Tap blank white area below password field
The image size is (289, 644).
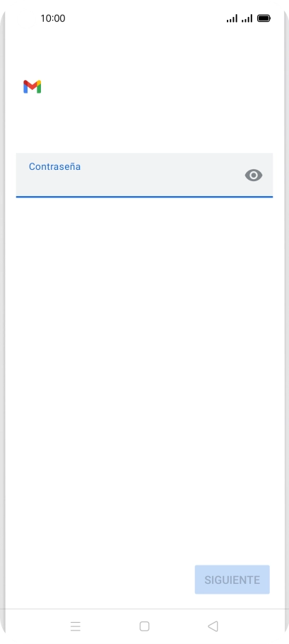[x=144, y=369]
